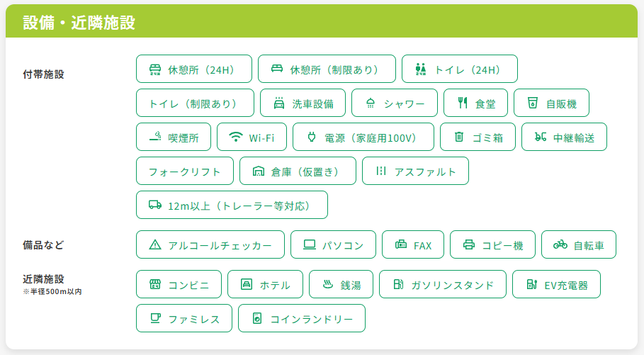Select the 倉庫（仮置き） warehouse tag
Image resolution: width=644 pixels, height=355 pixels.
(x=298, y=171)
